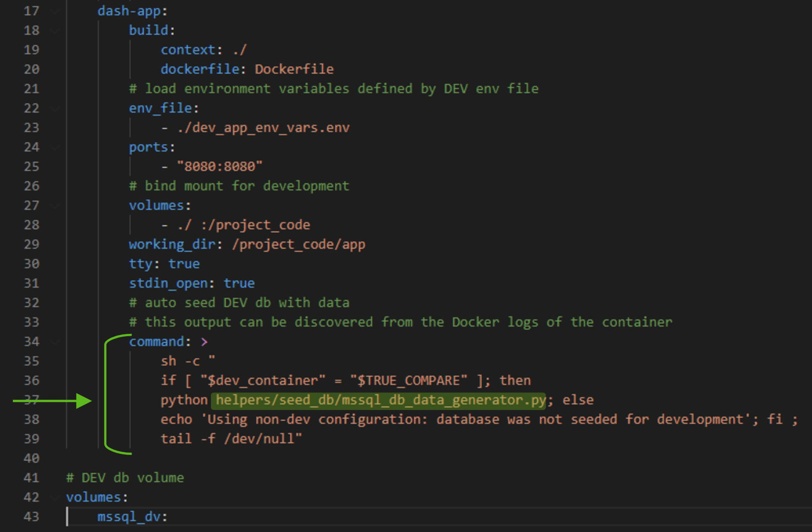This screenshot has width=812, height=532.
Task: Click the '$dev_container' variable
Action: tap(263, 381)
